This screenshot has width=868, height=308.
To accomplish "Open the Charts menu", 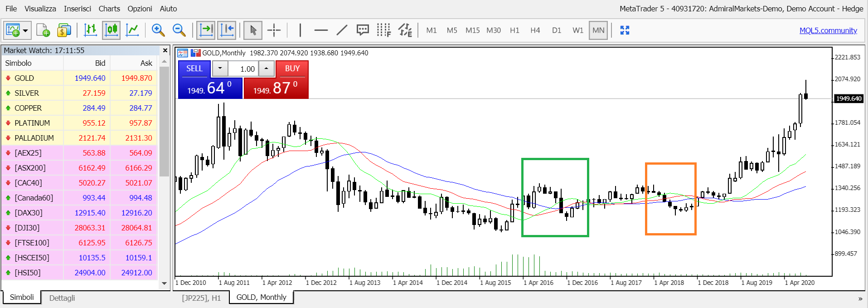I will (x=109, y=9).
